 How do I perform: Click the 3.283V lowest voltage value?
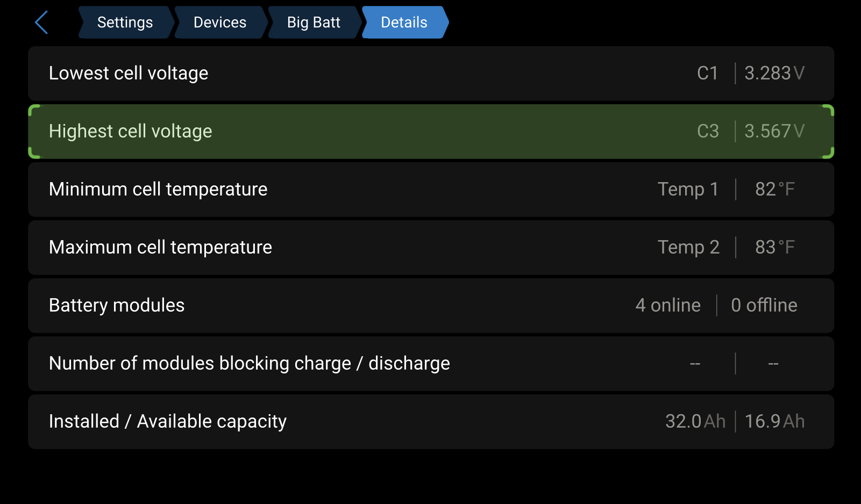tap(774, 73)
